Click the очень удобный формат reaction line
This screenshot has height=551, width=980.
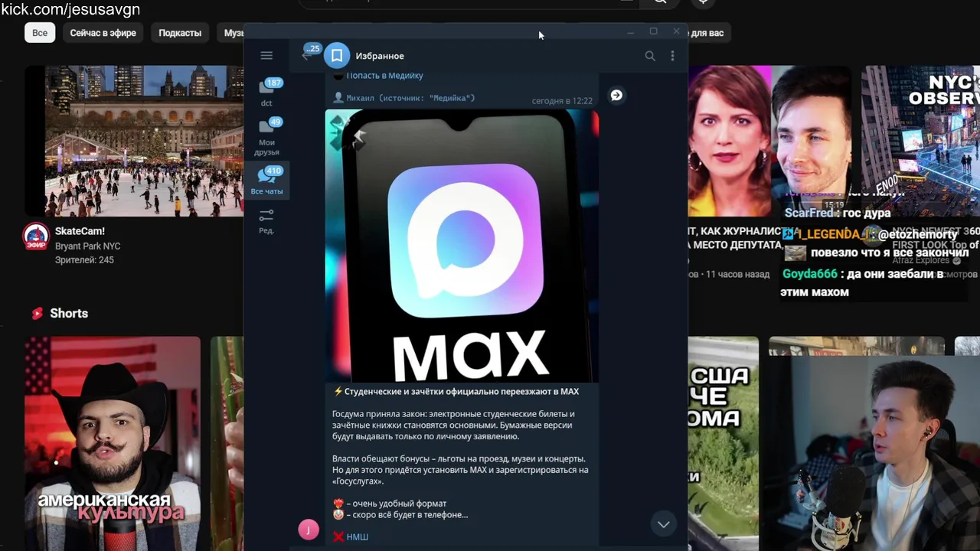390,504
